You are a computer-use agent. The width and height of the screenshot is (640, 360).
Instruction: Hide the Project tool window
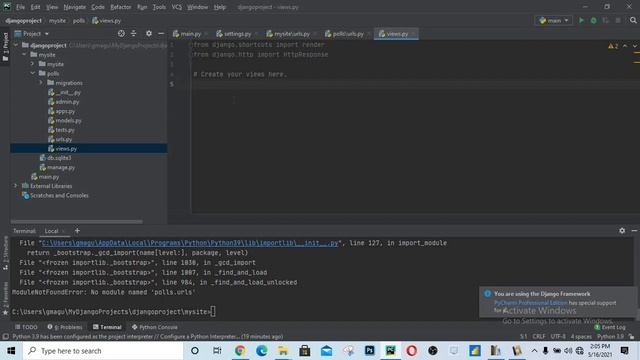161,33
